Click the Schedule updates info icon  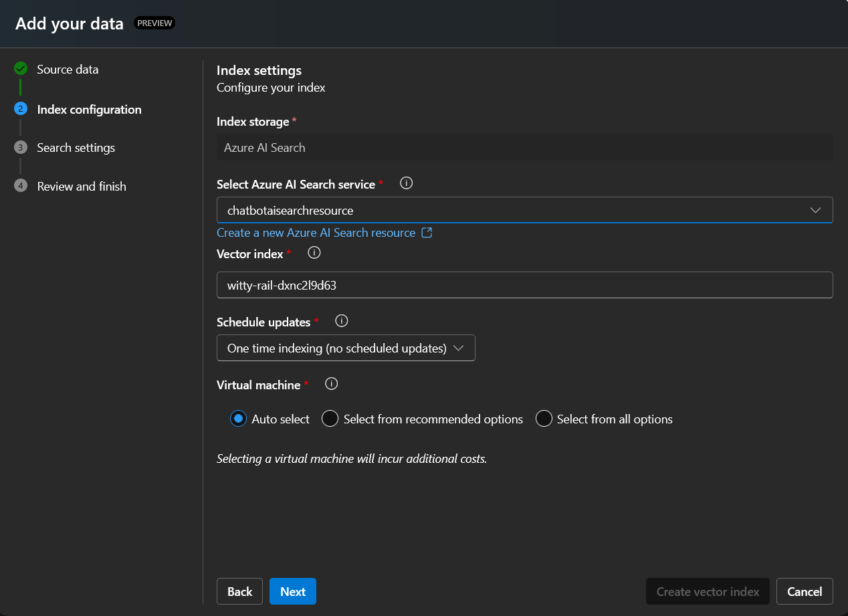tap(341, 321)
